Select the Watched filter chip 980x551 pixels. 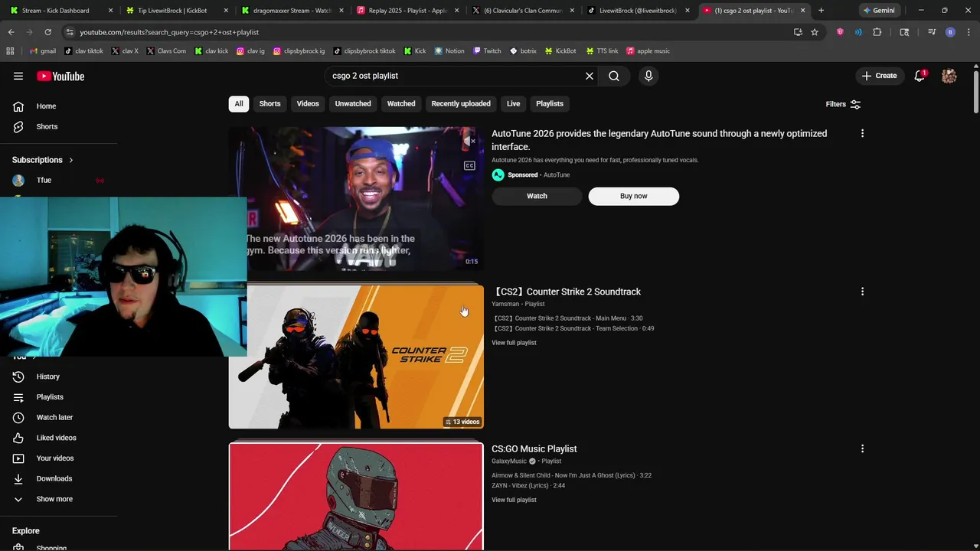401,104
